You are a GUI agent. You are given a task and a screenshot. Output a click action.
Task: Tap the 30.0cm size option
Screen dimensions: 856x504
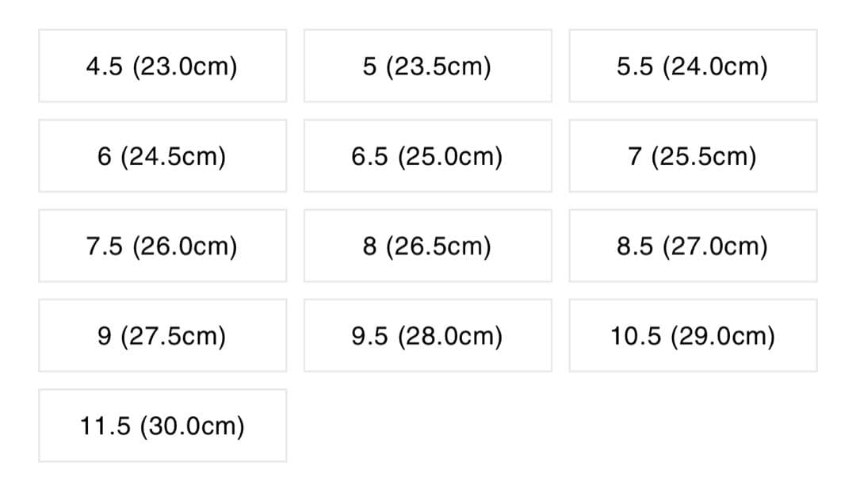coord(162,426)
